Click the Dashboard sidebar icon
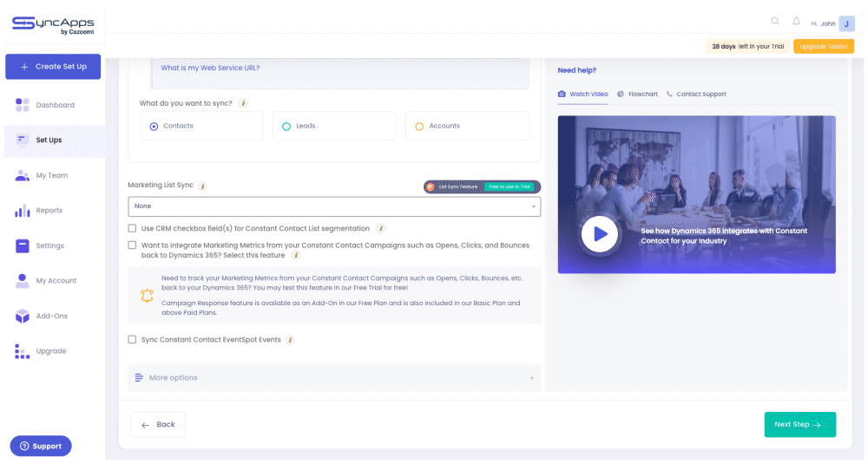This screenshot has height=470, width=868. (23, 105)
